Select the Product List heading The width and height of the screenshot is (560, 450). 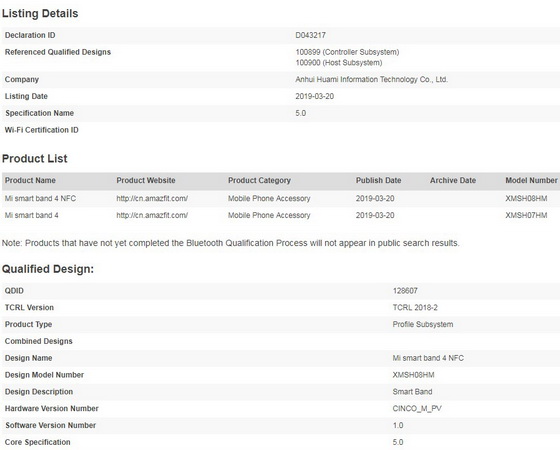(35, 158)
